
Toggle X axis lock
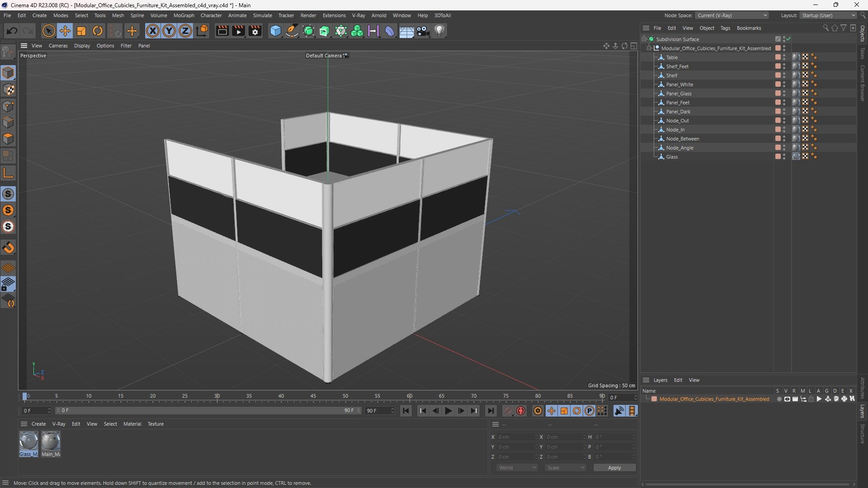point(153,31)
